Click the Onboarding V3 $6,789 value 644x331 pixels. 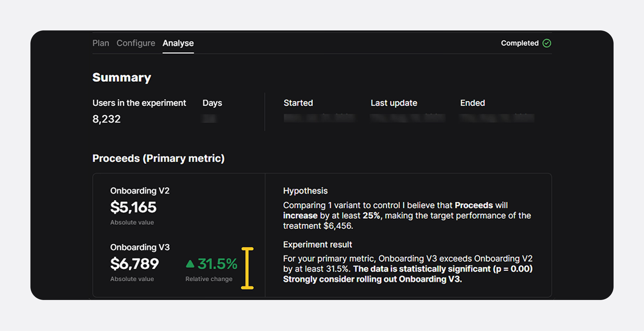click(135, 263)
